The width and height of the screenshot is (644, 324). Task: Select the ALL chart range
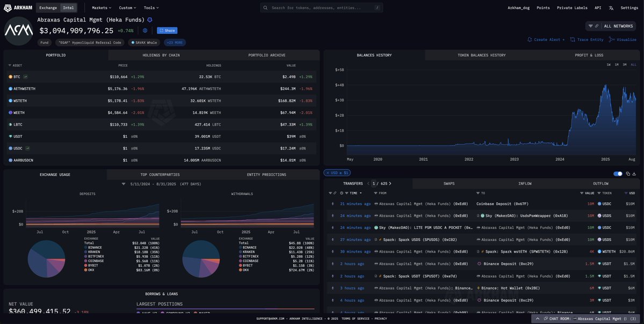(633, 65)
